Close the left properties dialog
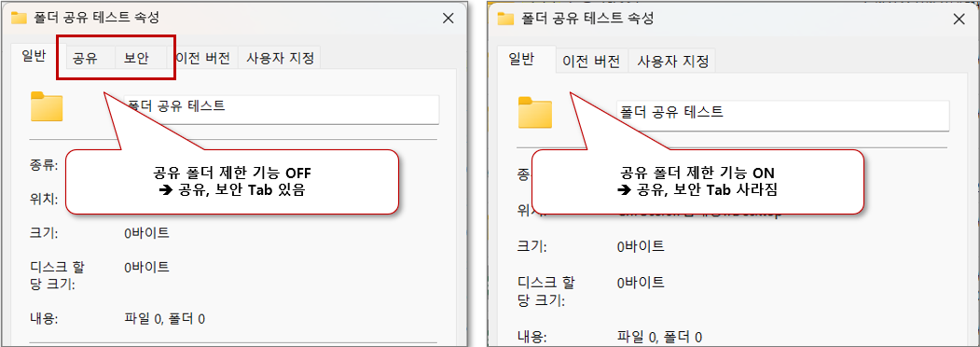The width and height of the screenshot is (980, 347). pos(448,18)
